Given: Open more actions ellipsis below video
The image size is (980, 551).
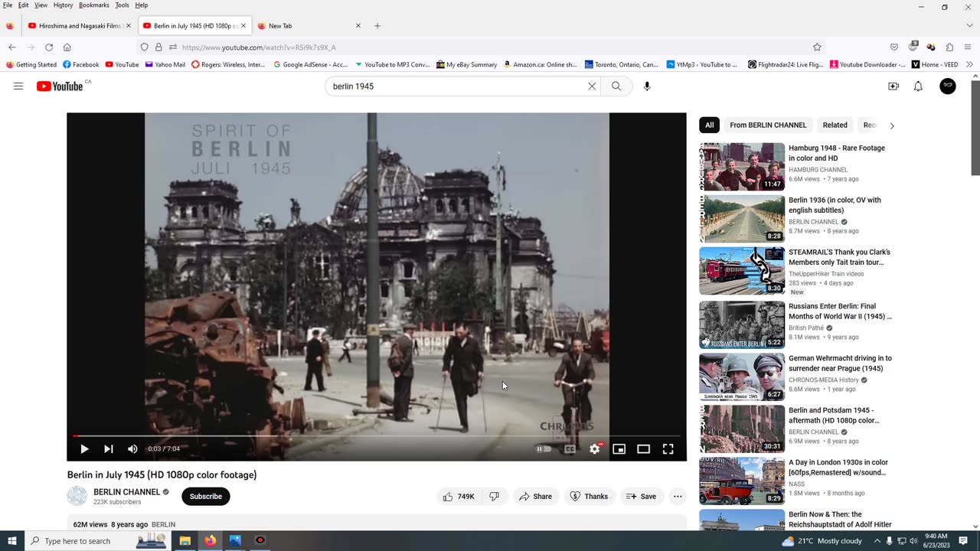Looking at the screenshot, I should 678,497.
